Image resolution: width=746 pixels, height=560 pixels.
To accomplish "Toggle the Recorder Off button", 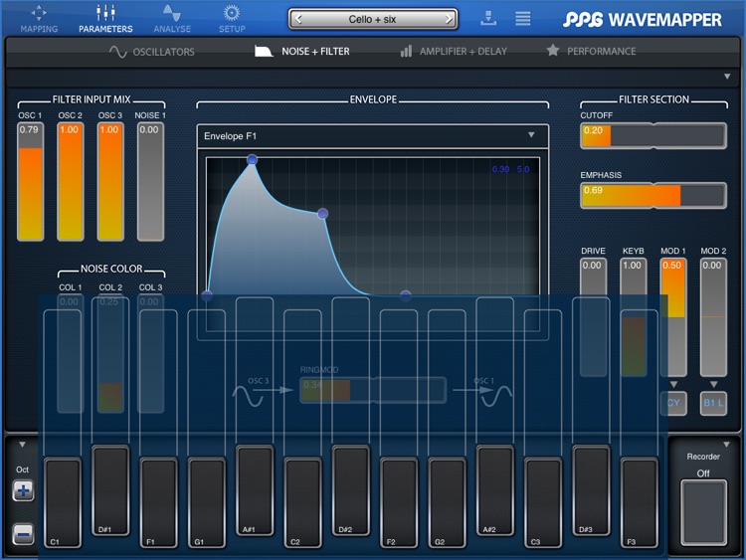I will [703, 512].
